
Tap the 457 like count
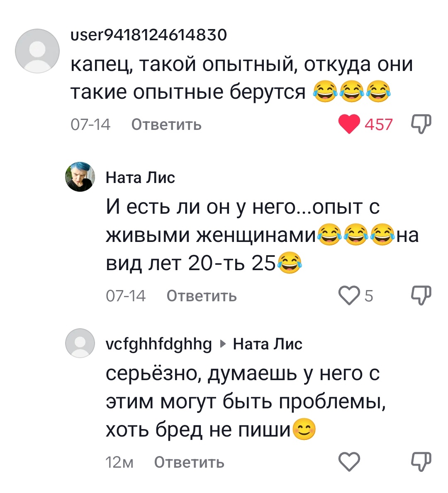[379, 123]
